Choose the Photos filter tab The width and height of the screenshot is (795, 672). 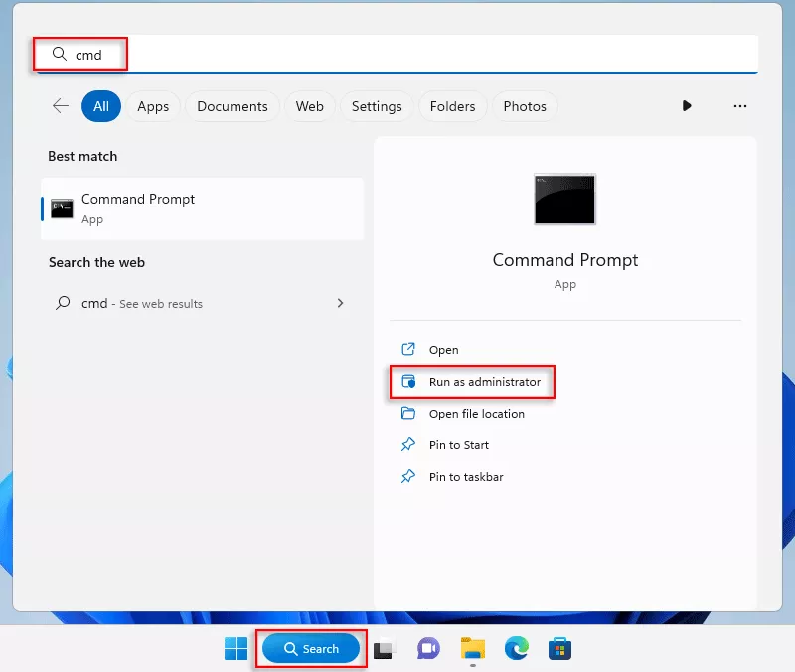point(525,106)
